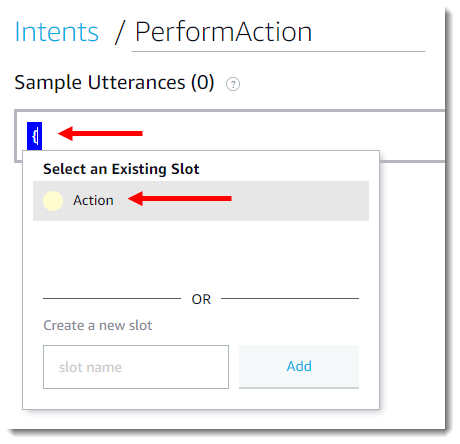
Task: Click the slash separator after Intents
Action: (x=119, y=32)
